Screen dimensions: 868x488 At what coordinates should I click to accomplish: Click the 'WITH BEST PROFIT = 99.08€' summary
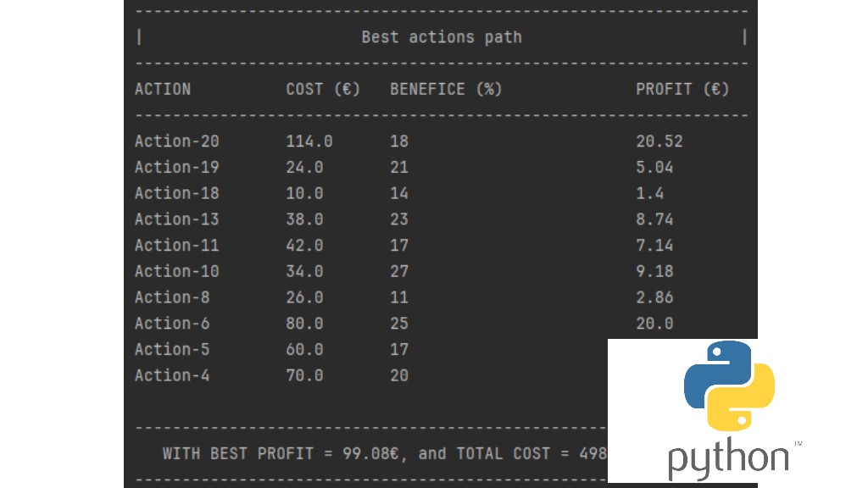coord(278,453)
